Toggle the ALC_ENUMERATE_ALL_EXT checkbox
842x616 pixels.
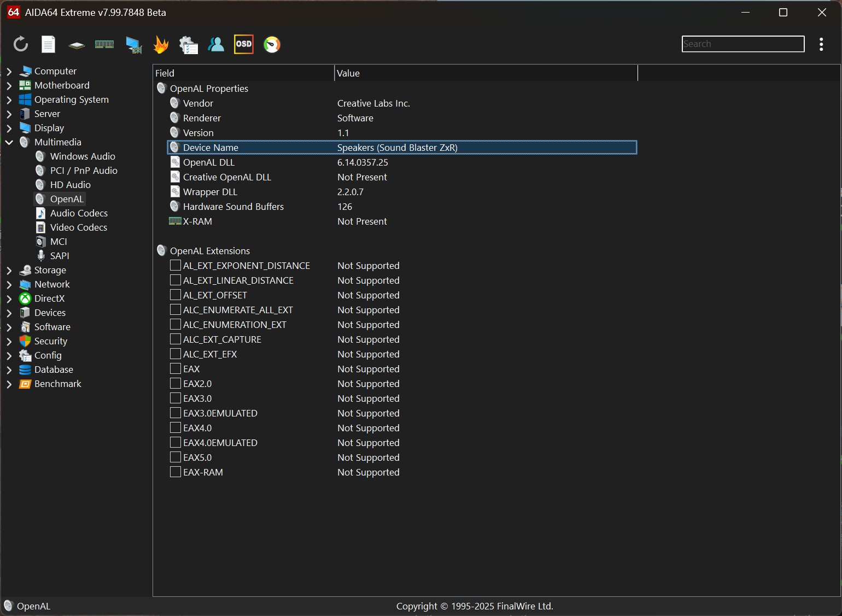pos(176,309)
